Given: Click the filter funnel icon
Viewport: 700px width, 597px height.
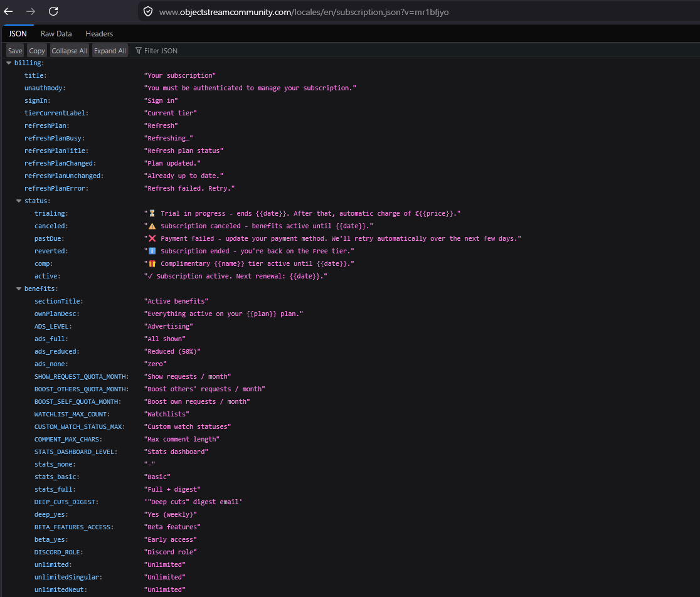Looking at the screenshot, I should coord(139,51).
